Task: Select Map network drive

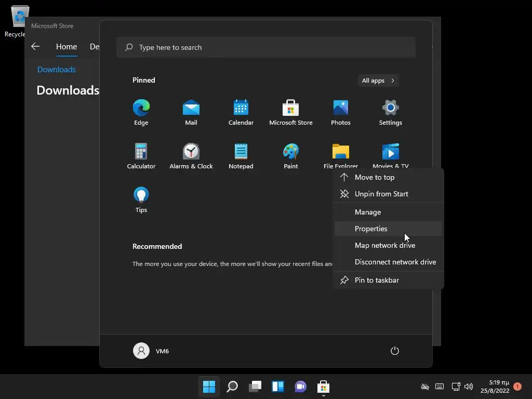Action: point(388,245)
